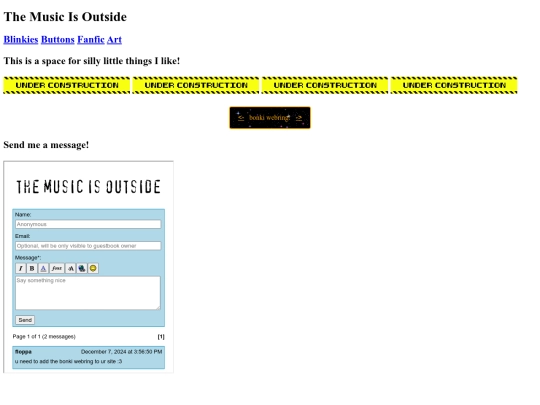Screen dimensions: 540x405
Task: Open the text color picker icon
Action: pyautogui.click(x=43, y=268)
